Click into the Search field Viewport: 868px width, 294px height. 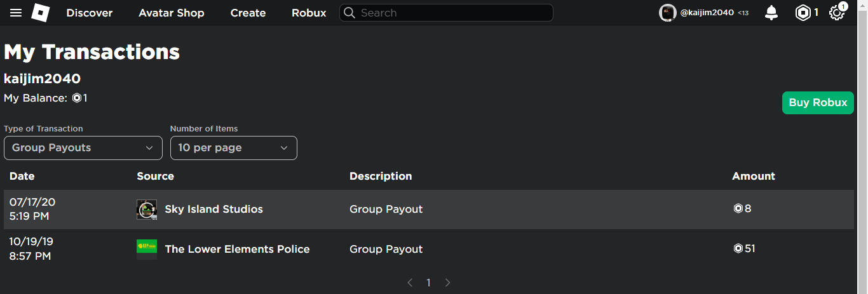point(451,13)
